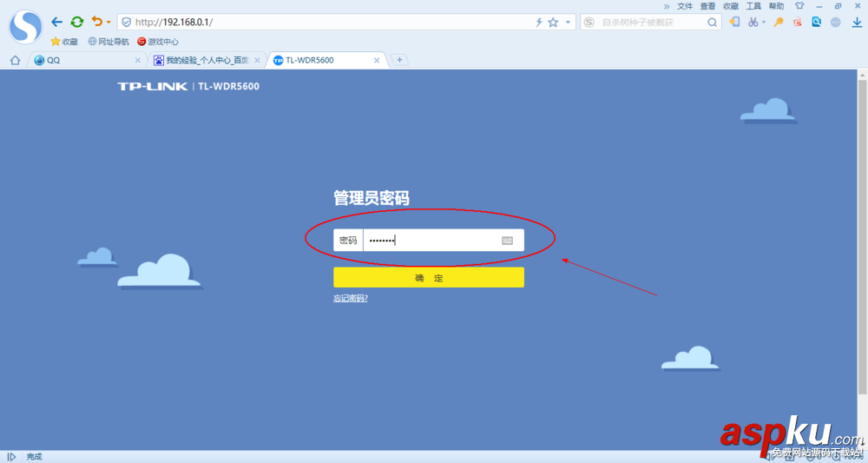Focus the Sogou search box
This screenshot has width=868, height=463.
click(651, 23)
